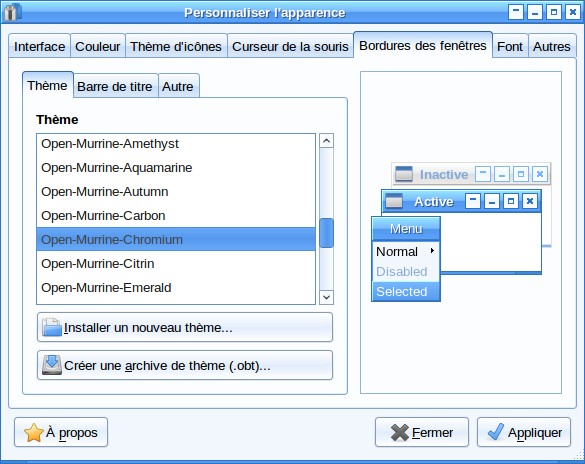The height and width of the screenshot is (464, 585).
Task: Pick the Open-Murrine-Autumn theme
Action: pos(176,191)
